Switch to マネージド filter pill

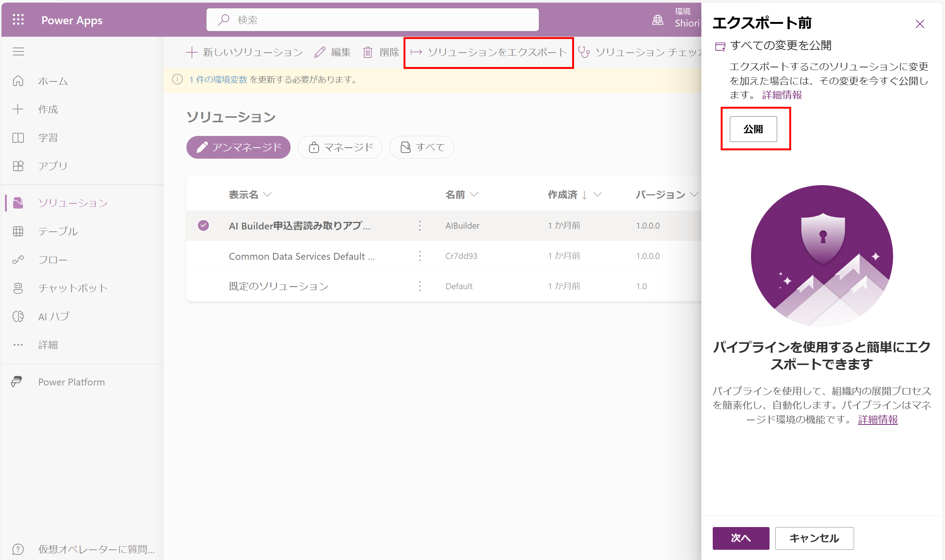[x=340, y=147]
